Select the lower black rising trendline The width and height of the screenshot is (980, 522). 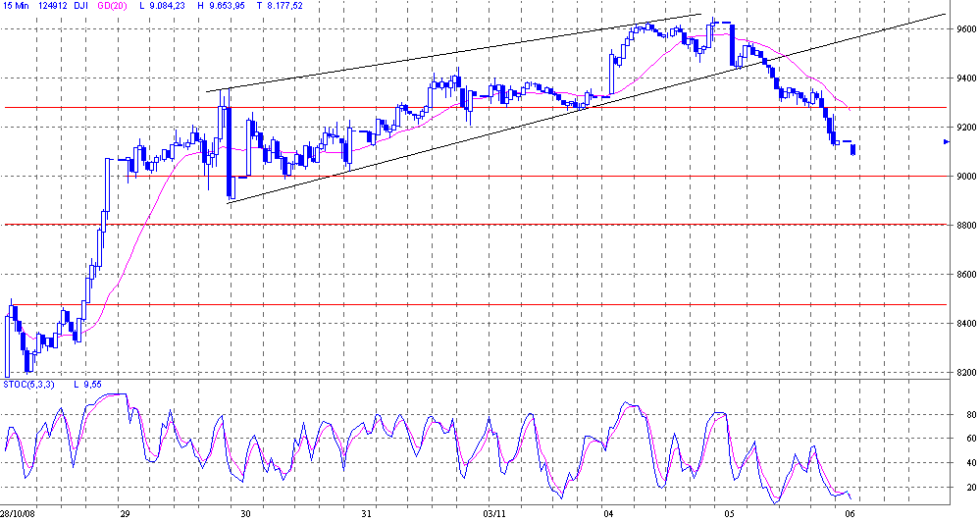point(588,108)
